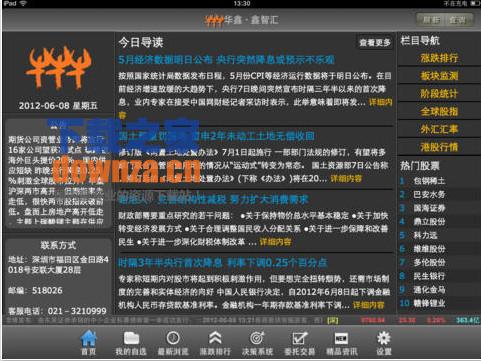481x361 pixels.
Task: Open 外汇汇率 in 栏目导航
Action: point(439,129)
